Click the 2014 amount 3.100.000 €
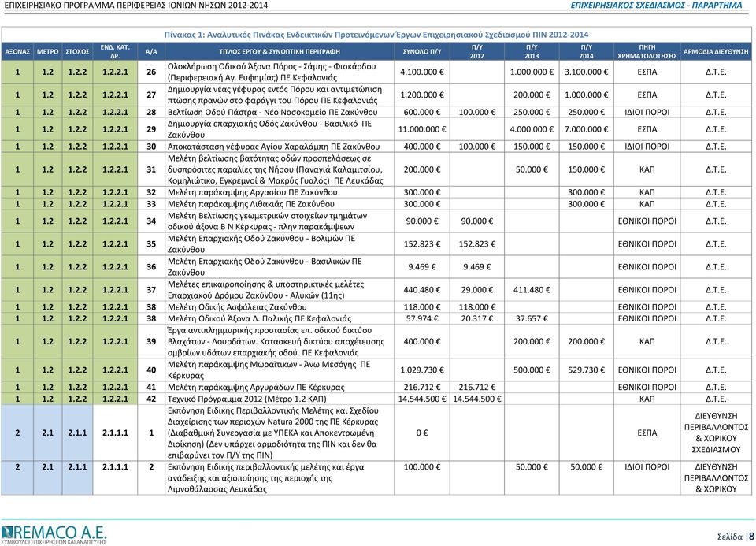Screen dimensions: 756x546 coord(586,72)
